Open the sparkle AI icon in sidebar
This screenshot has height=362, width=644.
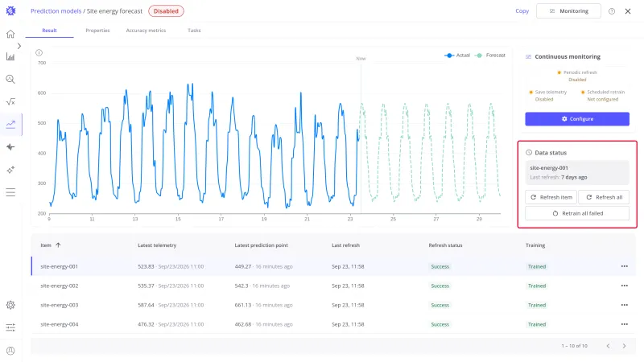coord(10,170)
